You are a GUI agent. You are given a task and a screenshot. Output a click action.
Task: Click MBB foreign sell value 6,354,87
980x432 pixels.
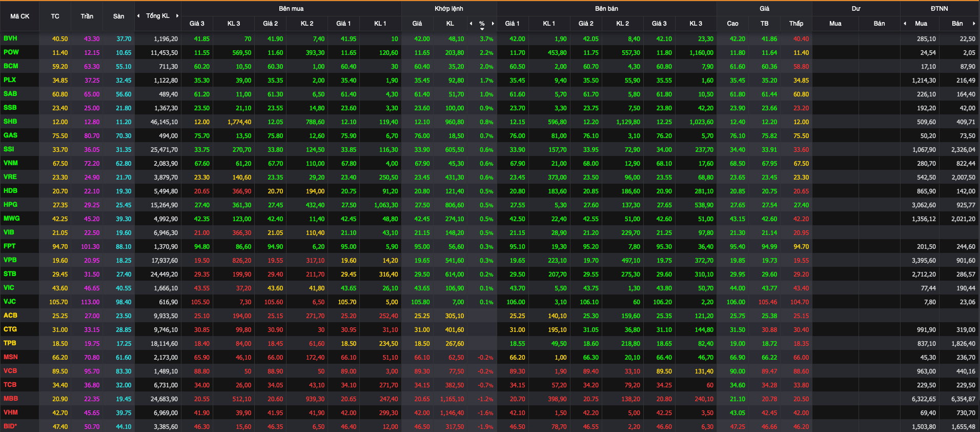click(963, 399)
